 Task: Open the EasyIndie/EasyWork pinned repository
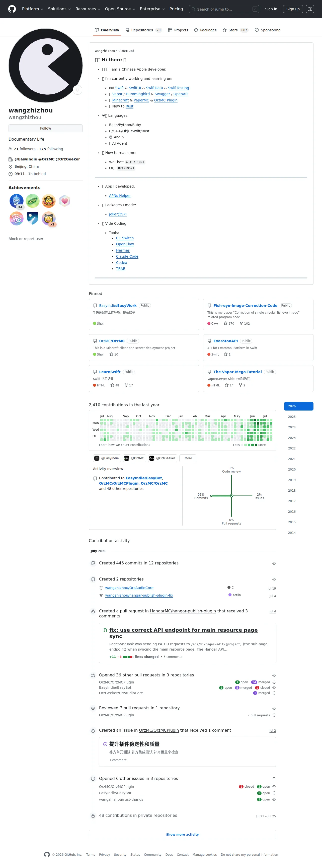point(118,306)
